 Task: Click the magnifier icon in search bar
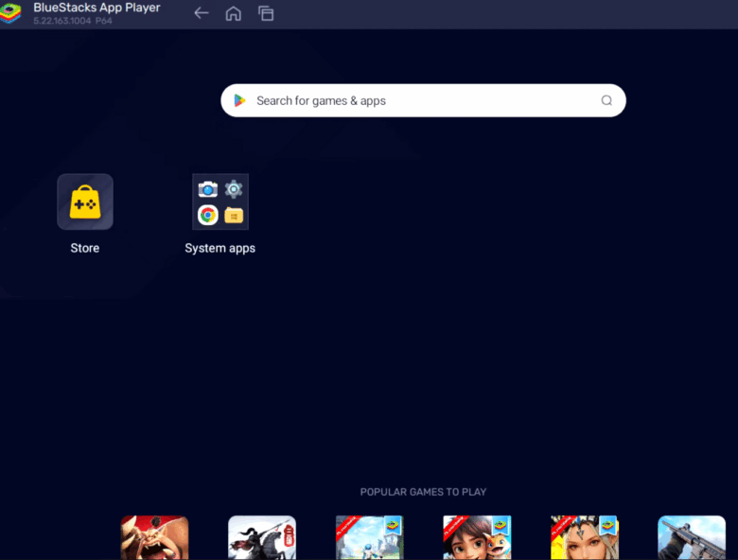(x=606, y=100)
